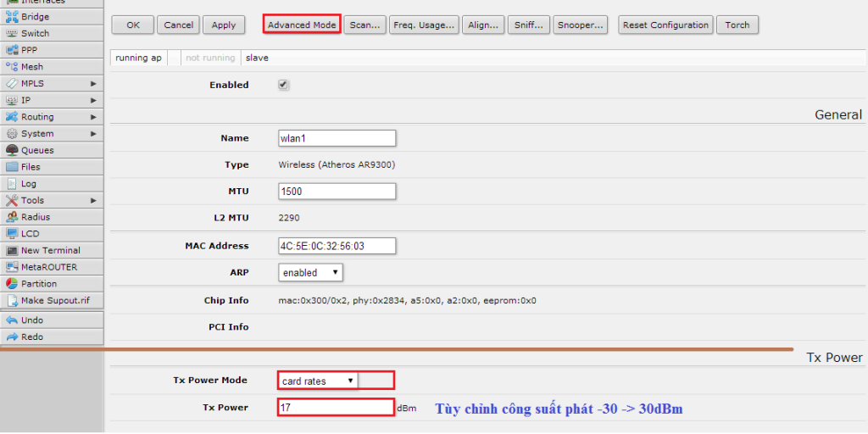Screen dimensions: 868x434
Task: Open the Radius icon in sidebar
Action: point(12,217)
